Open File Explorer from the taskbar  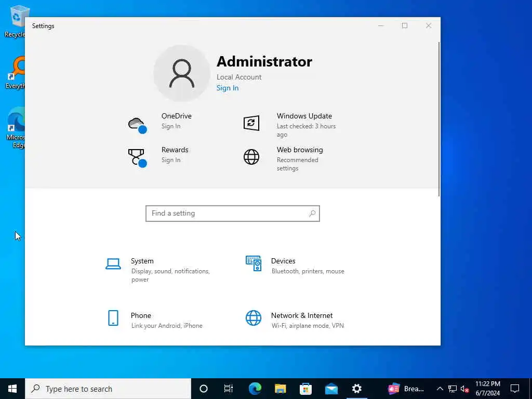click(x=280, y=389)
